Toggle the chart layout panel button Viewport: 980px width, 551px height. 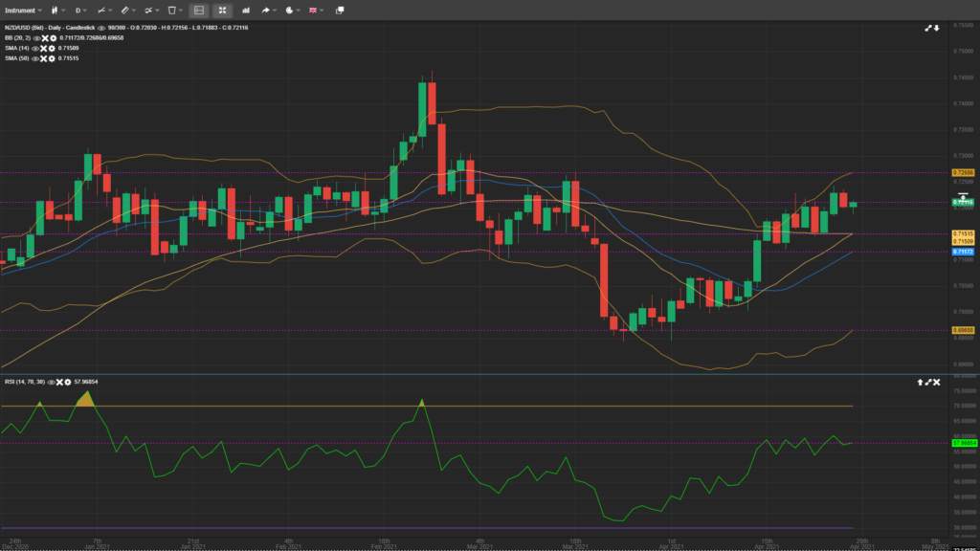point(199,10)
